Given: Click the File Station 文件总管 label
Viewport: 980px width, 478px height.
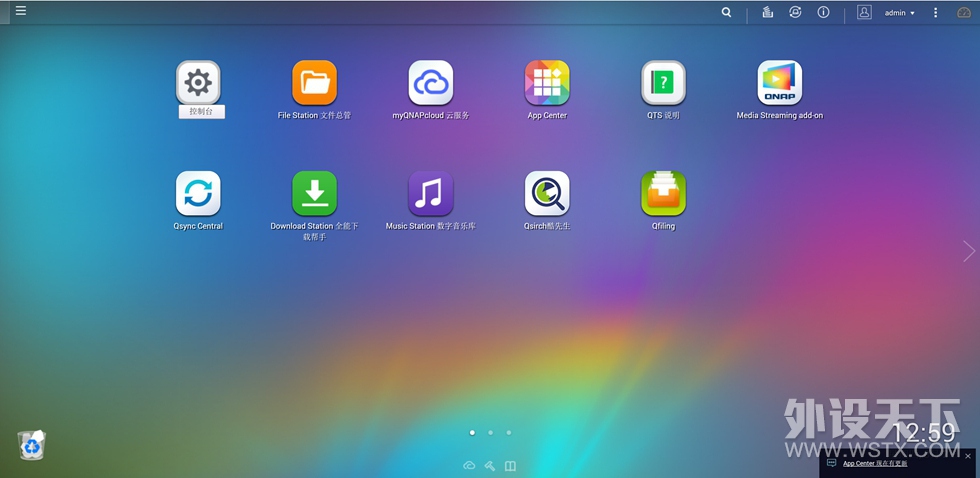Looking at the screenshot, I should (x=314, y=116).
